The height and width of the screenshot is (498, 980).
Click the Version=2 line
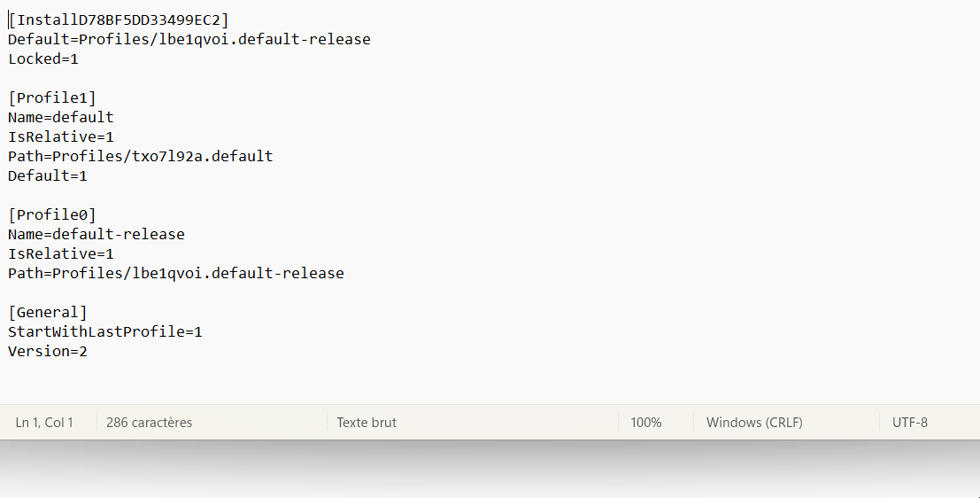[48, 351]
